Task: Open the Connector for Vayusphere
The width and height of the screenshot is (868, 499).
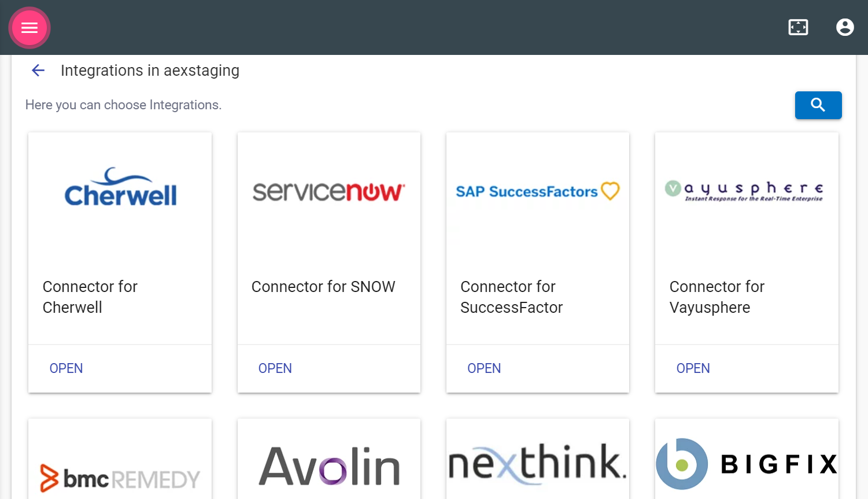Action: [693, 368]
